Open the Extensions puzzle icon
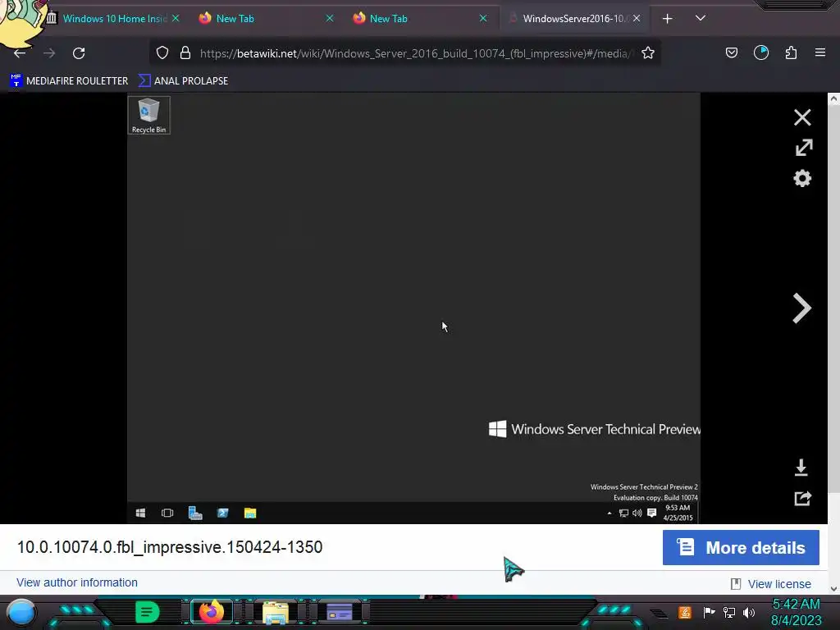840x630 pixels. pyautogui.click(x=791, y=53)
